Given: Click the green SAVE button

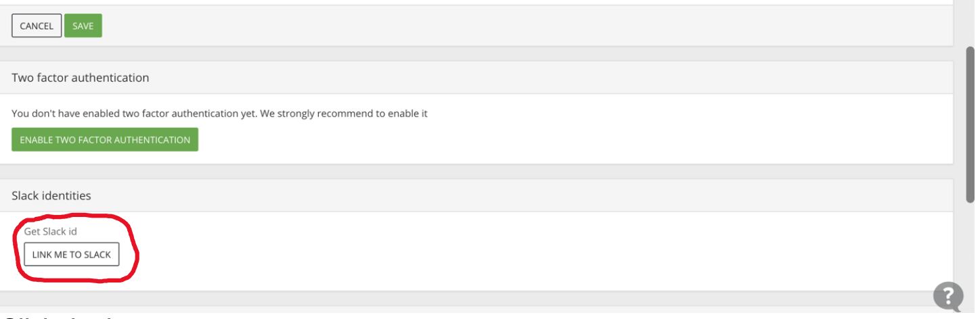Looking at the screenshot, I should 83,26.
